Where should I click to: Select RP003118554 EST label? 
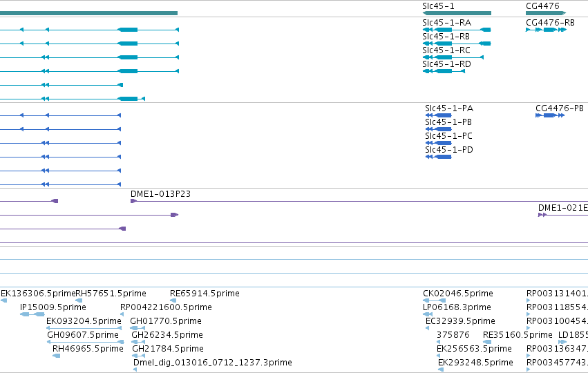557,307
